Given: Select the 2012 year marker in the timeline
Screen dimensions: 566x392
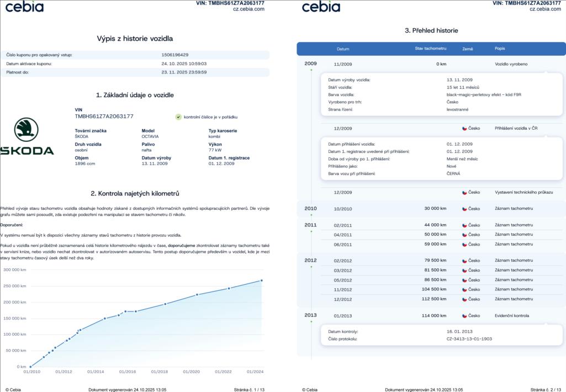Looking at the screenshot, I should click(310, 260).
